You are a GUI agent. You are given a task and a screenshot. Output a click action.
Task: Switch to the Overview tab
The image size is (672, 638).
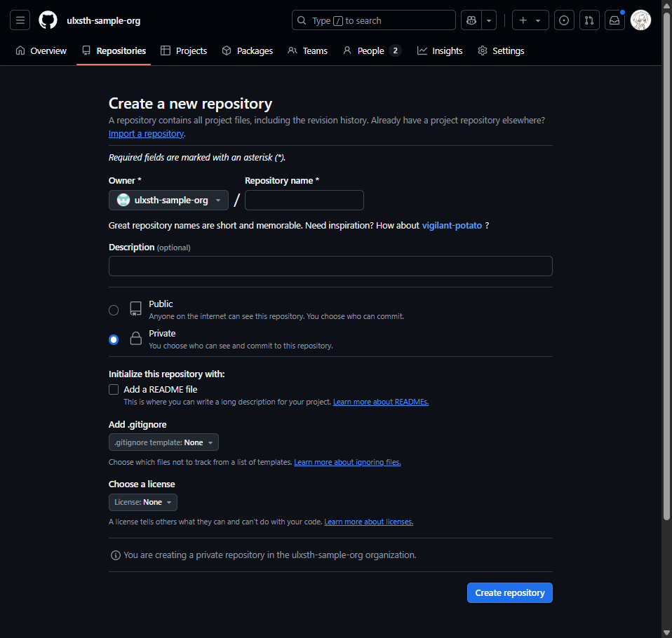pos(41,50)
